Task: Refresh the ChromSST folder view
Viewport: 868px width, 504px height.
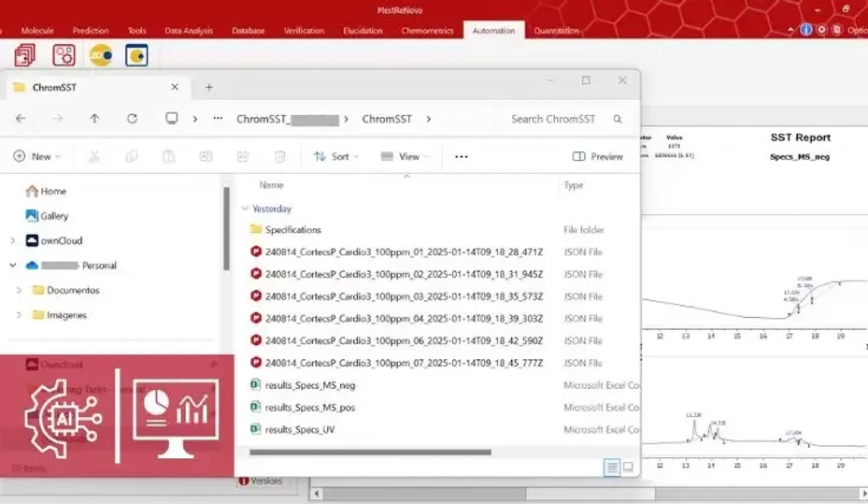Action: click(132, 119)
